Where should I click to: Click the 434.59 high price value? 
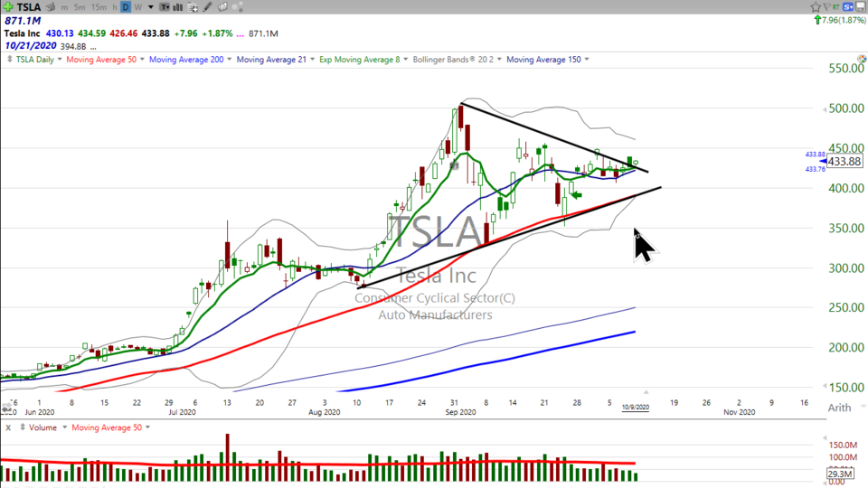[91, 33]
